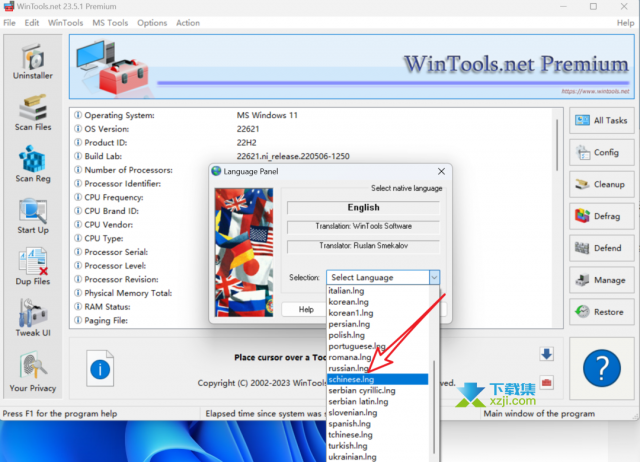Click the language dropdown list scrollbar
This screenshot has width=640, height=462.
(x=434, y=407)
